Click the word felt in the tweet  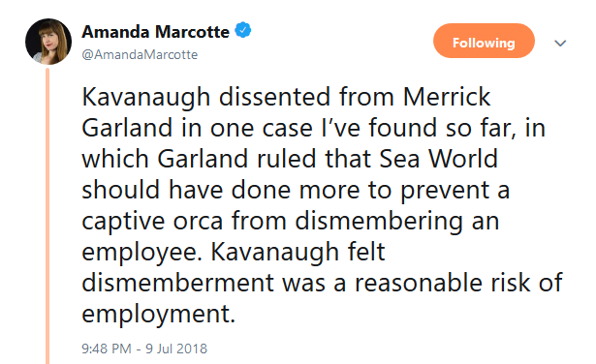(x=366, y=252)
